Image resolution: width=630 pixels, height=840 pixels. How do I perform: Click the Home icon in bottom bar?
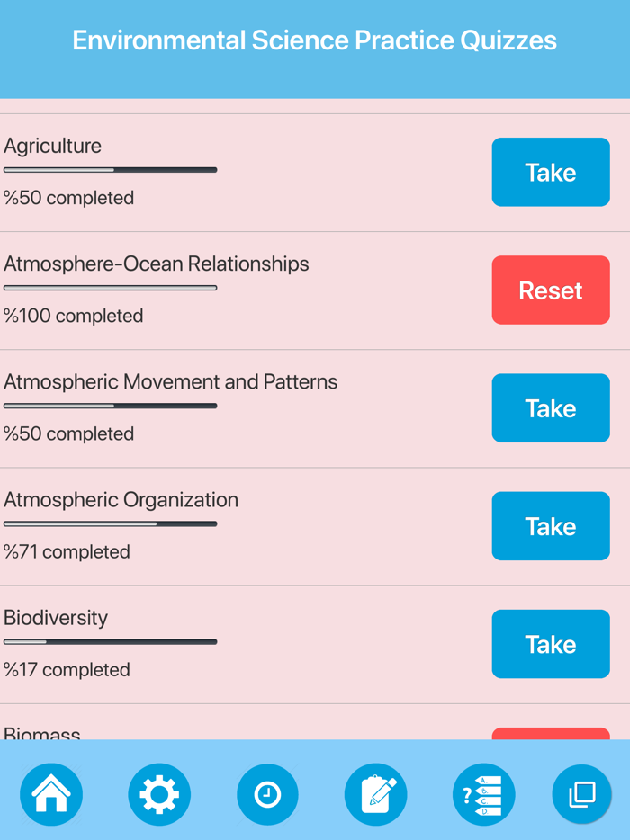51,794
